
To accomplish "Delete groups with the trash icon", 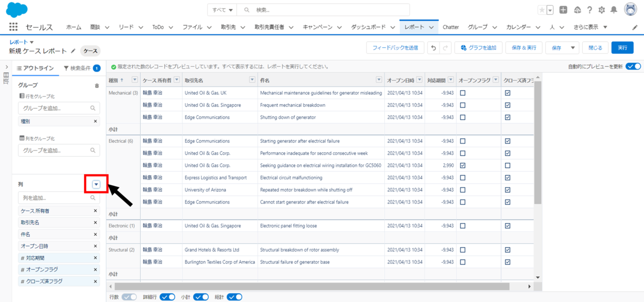I will click(97, 85).
